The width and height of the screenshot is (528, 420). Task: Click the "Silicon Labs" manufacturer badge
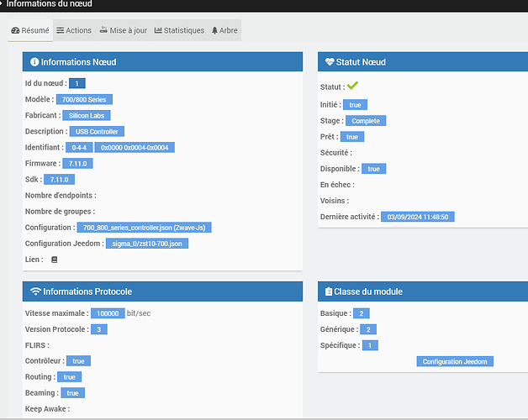tap(87, 115)
